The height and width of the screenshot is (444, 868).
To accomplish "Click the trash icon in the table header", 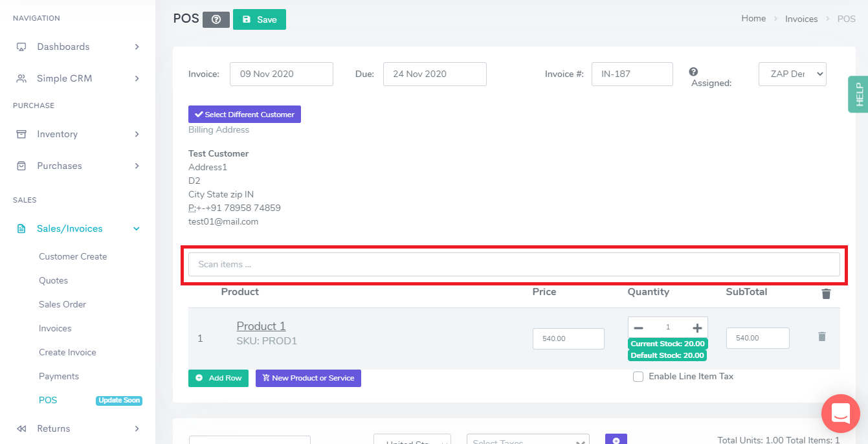I will click(826, 294).
